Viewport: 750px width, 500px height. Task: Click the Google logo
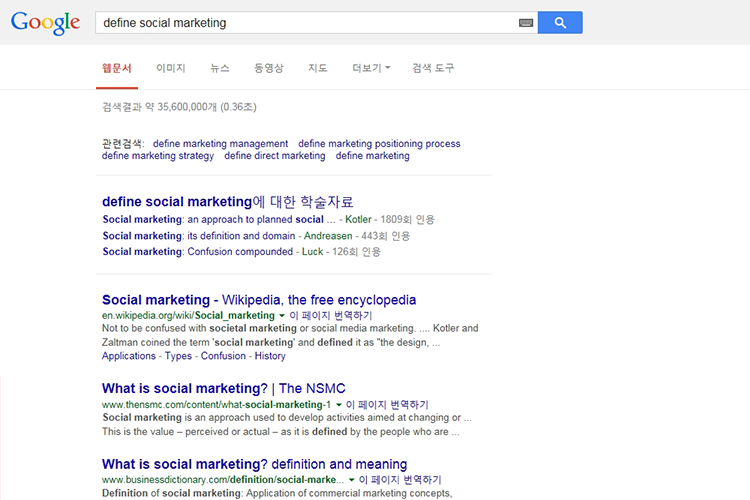(45, 22)
